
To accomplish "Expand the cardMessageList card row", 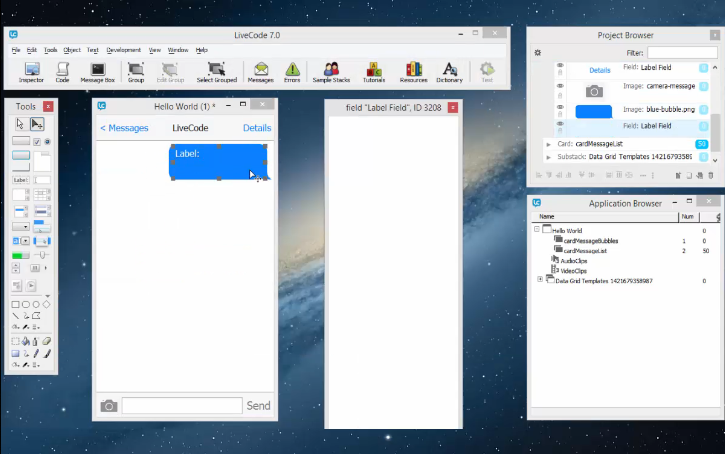I will click(547, 144).
